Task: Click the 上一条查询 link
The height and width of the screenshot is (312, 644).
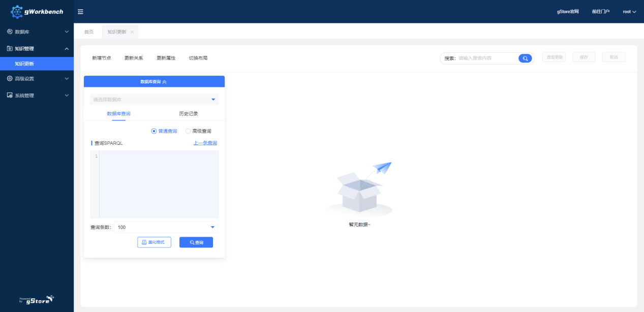Action: tap(205, 143)
